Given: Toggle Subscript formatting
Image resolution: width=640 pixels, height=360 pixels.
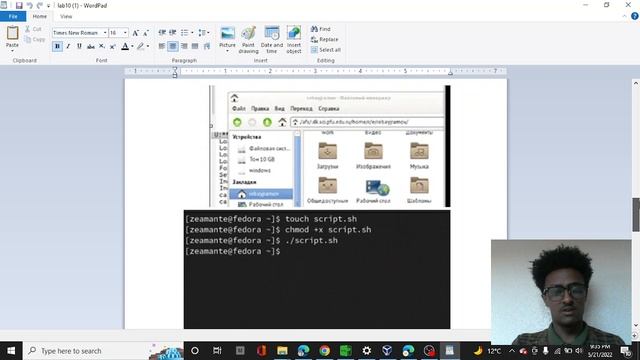Looking at the screenshot, I should click(x=102, y=47).
